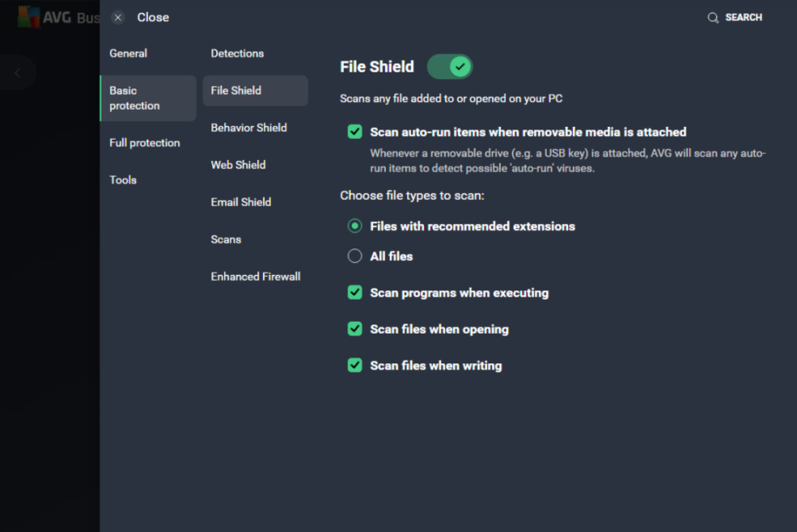Open the Tools section
The image size is (797, 532).
[x=123, y=180]
